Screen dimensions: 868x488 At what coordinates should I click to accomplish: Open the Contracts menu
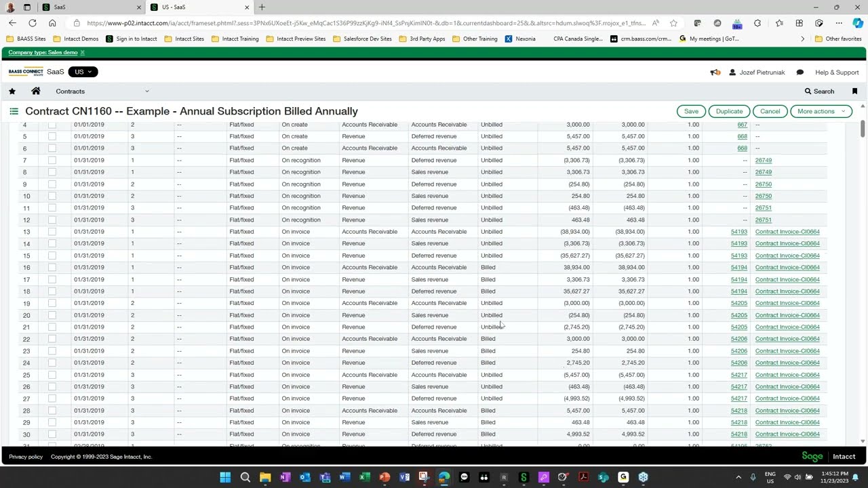(x=71, y=91)
